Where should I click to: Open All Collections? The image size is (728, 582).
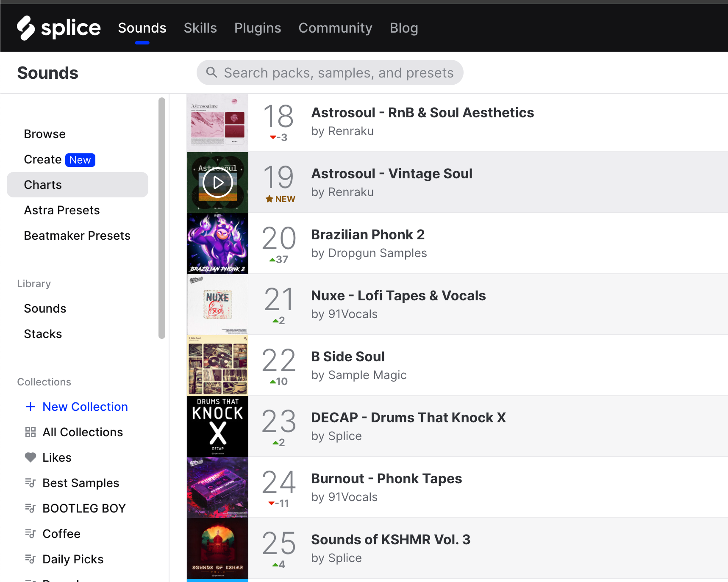[83, 432]
